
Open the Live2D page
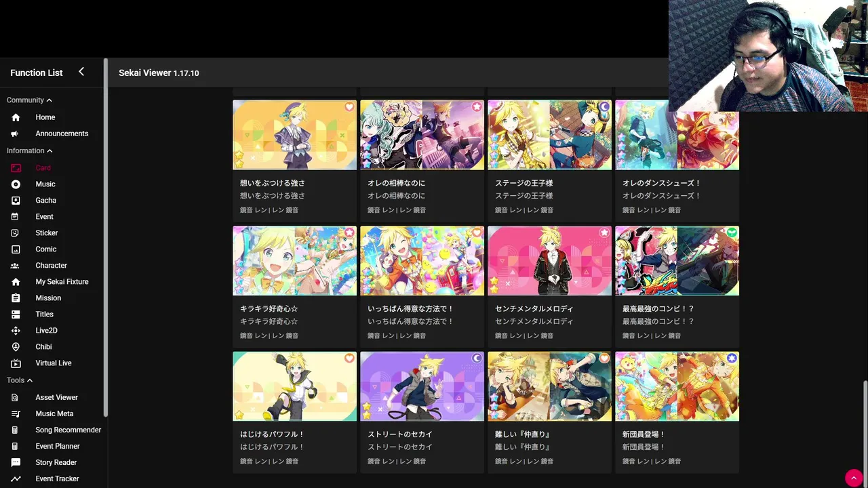tap(46, 330)
